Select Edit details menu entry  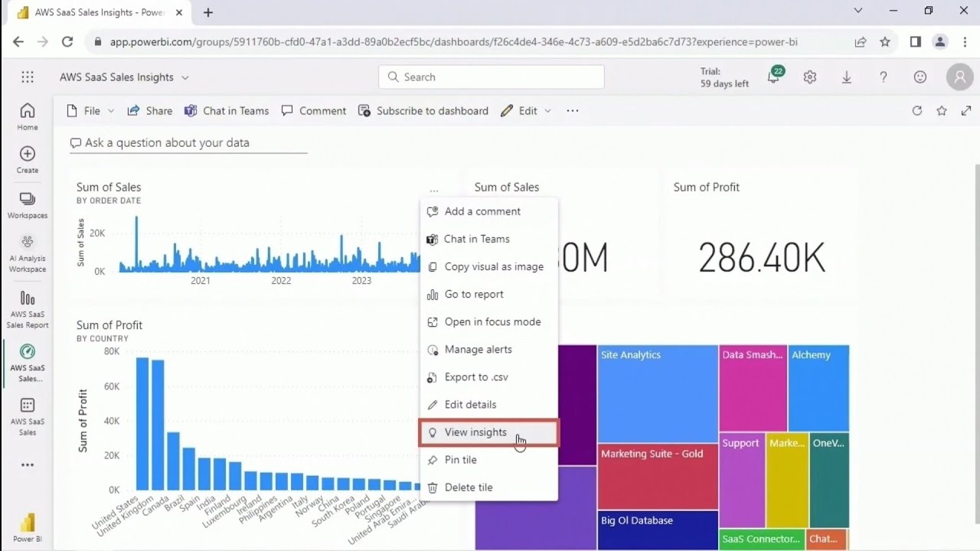click(x=488, y=404)
